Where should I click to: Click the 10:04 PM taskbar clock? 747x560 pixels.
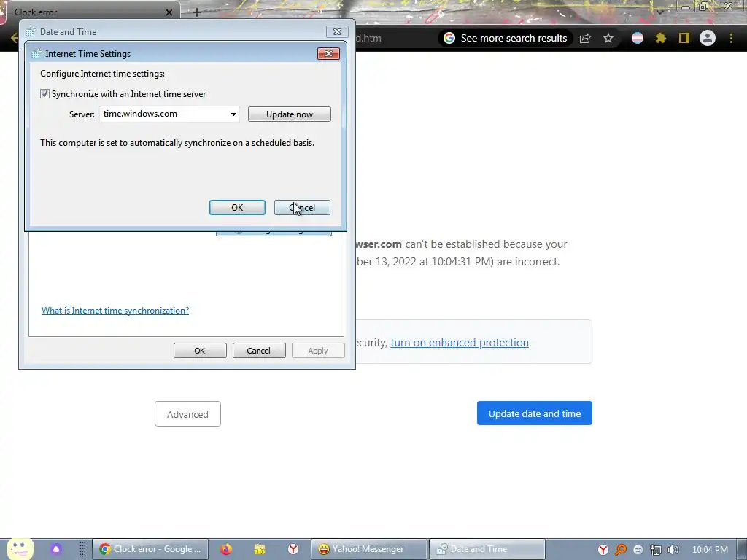tap(710, 550)
